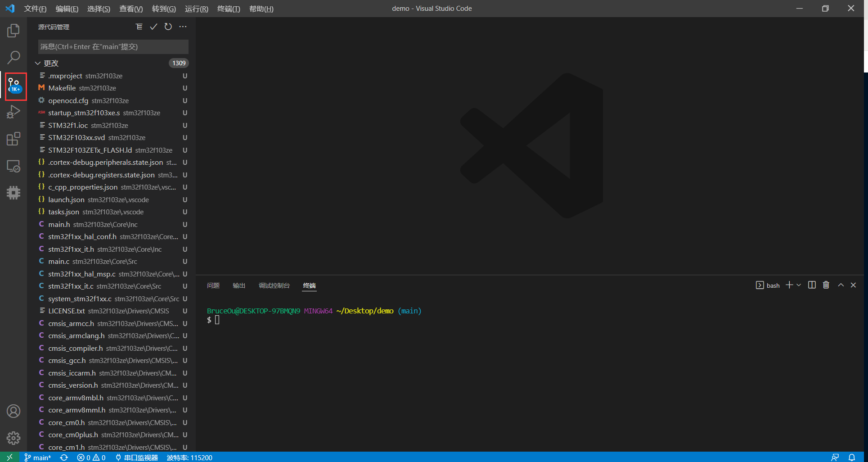Image resolution: width=868 pixels, height=462 pixels.
Task: Create a new terminal with plus icon
Action: [x=789, y=285]
